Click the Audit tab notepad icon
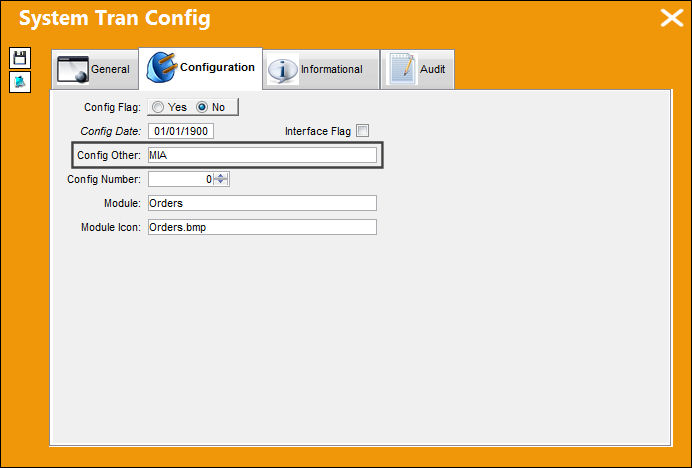 coord(402,69)
